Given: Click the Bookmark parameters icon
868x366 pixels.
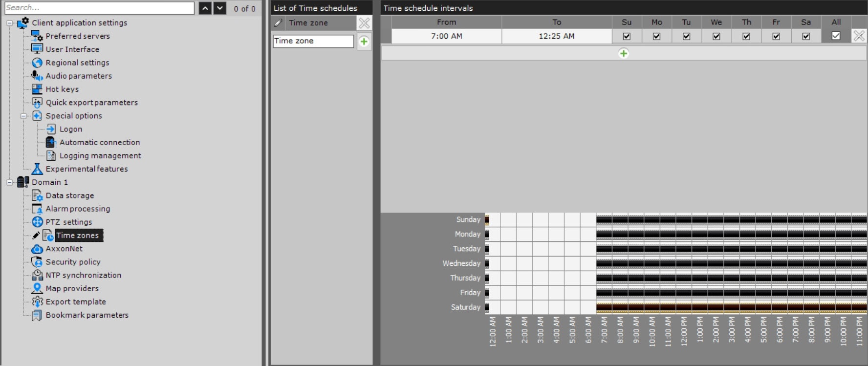Looking at the screenshot, I should click(x=37, y=315).
